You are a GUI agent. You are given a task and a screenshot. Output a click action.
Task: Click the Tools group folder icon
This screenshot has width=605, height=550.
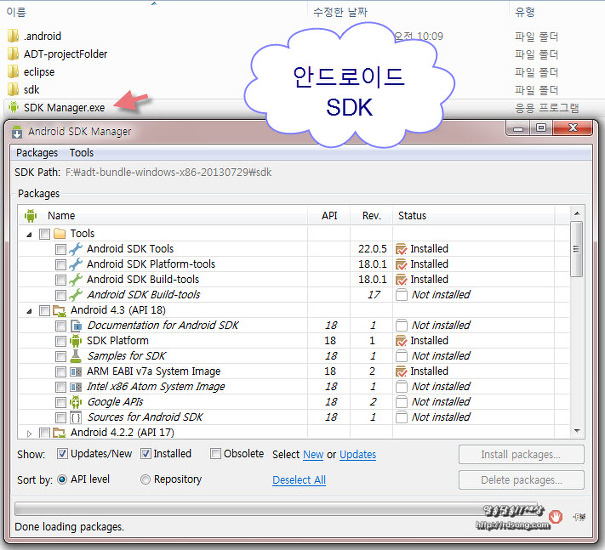(x=59, y=234)
